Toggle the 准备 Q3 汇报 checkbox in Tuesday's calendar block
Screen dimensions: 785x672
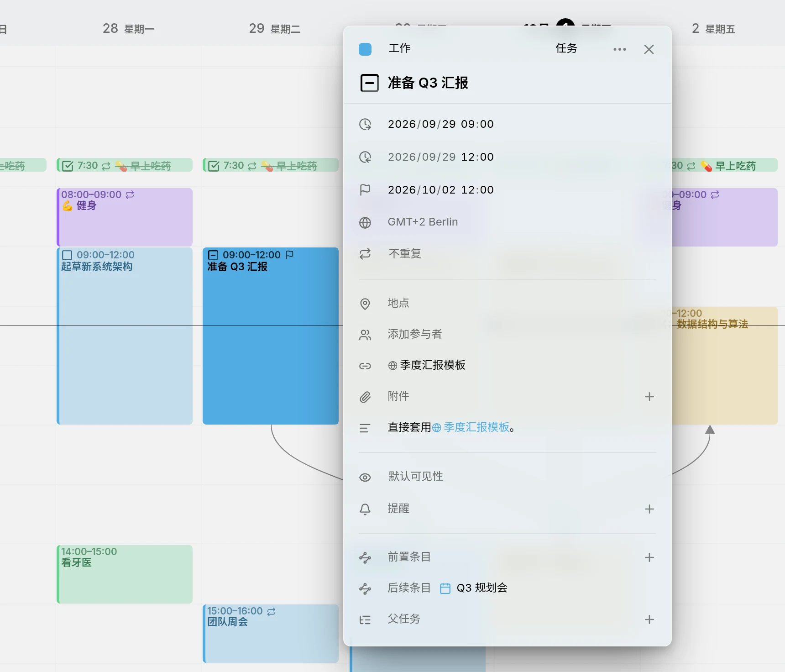[213, 255]
